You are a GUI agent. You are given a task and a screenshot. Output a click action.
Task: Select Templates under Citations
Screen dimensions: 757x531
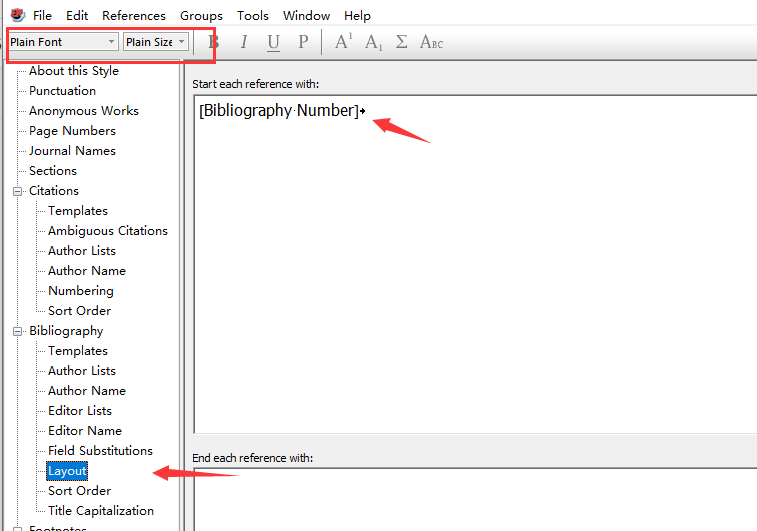78,211
